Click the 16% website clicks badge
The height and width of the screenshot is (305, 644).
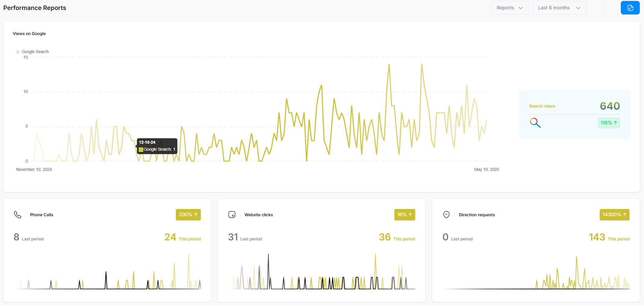click(x=404, y=215)
